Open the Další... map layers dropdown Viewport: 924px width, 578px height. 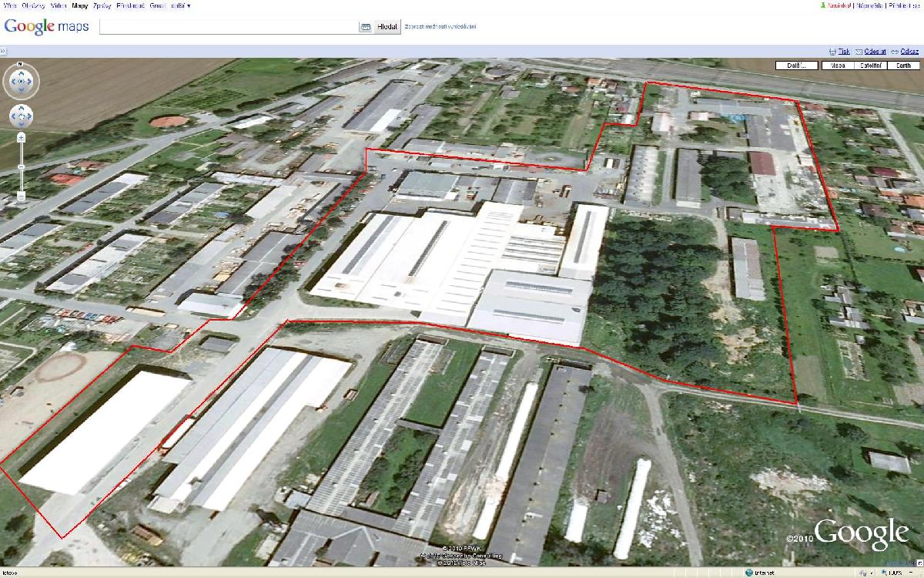797,66
